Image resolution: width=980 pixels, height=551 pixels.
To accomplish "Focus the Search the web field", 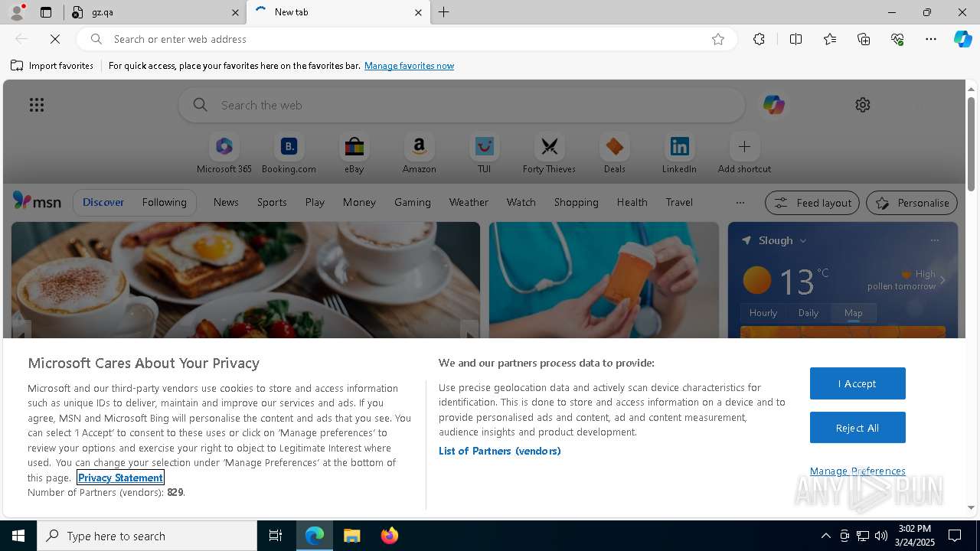I will click(x=462, y=105).
